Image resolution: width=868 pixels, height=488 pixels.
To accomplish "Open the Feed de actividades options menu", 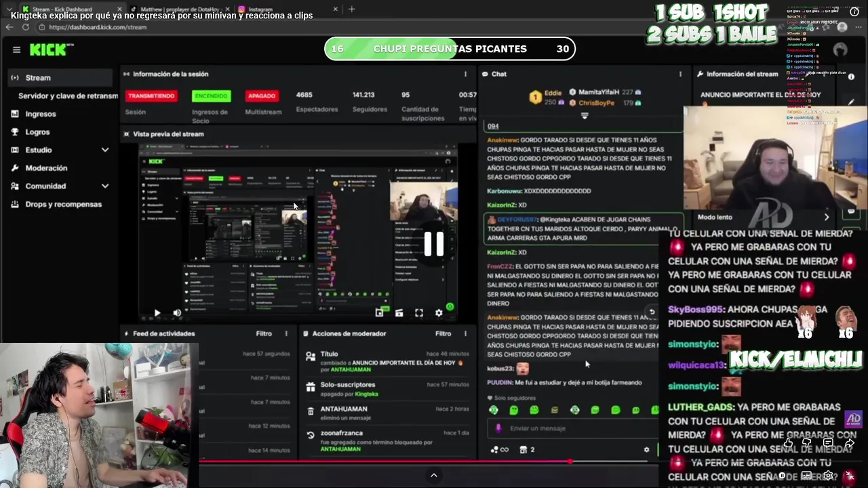I will point(286,333).
